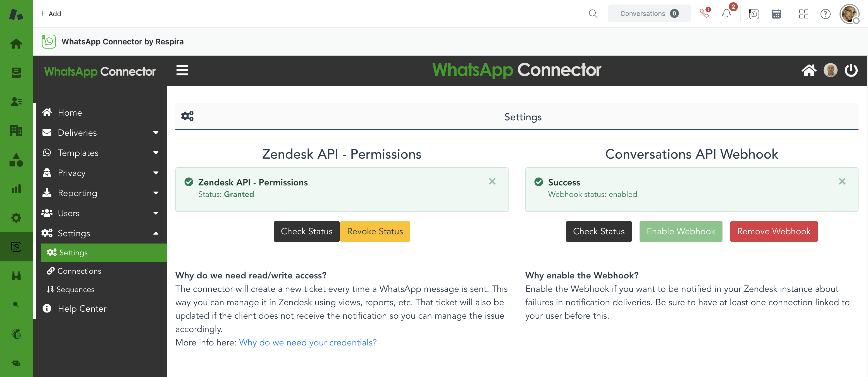The width and height of the screenshot is (868, 377).
Task: Click the power logout icon in connector header
Action: tap(852, 70)
